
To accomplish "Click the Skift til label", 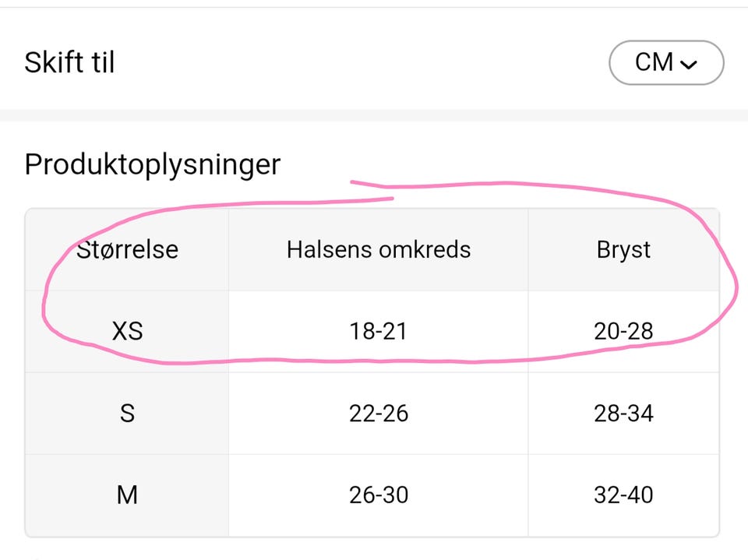I will click(x=69, y=62).
